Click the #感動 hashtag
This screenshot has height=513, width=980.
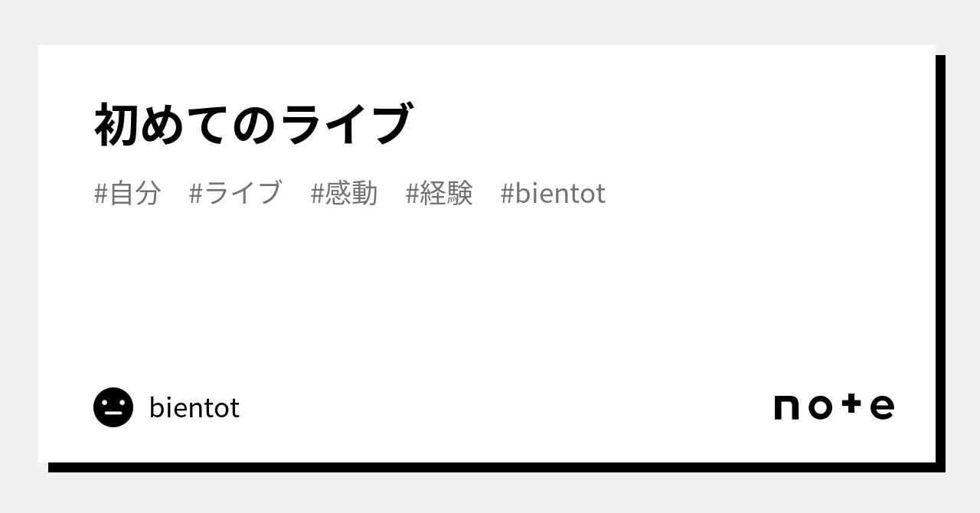pyautogui.click(x=344, y=194)
